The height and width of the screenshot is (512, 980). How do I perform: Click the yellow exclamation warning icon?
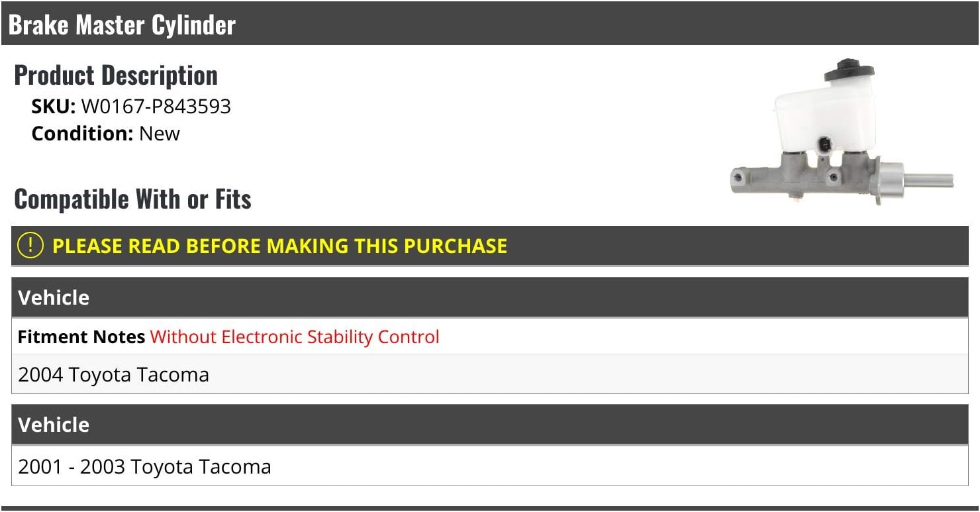(x=30, y=246)
